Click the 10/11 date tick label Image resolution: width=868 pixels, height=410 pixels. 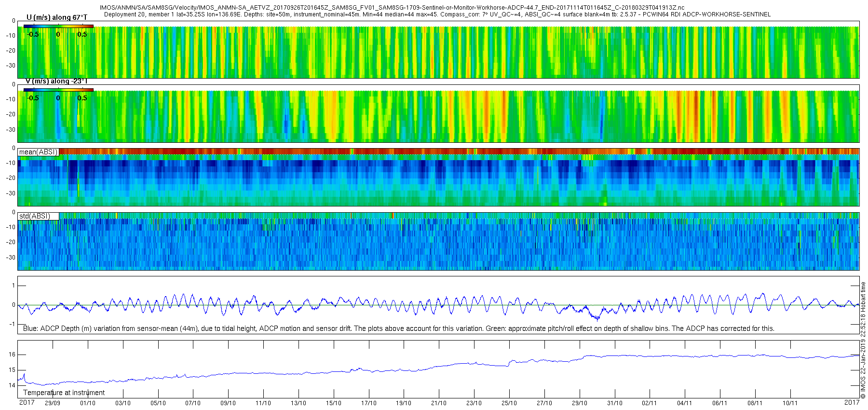[789, 403]
